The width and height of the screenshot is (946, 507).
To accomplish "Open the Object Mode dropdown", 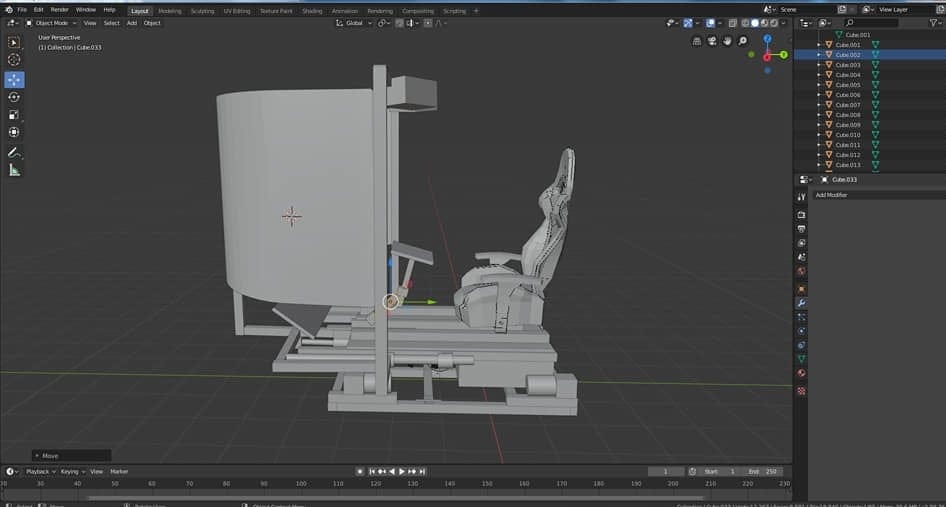I will click(x=51, y=23).
